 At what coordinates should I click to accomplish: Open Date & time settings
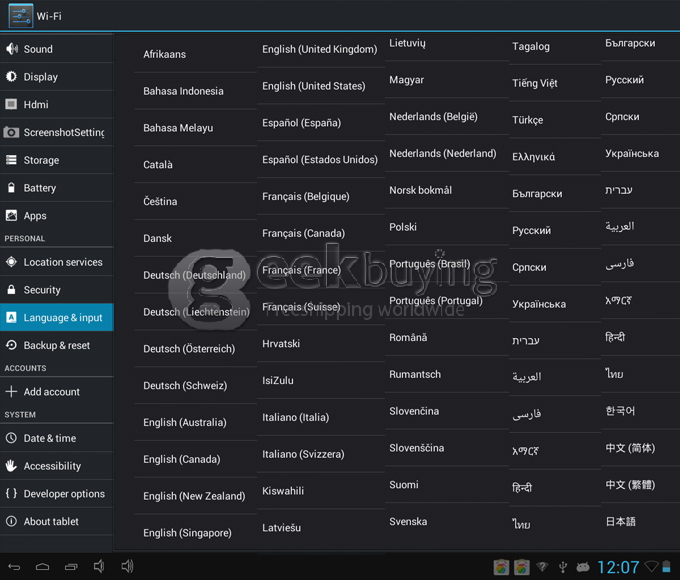pos(50,438)
